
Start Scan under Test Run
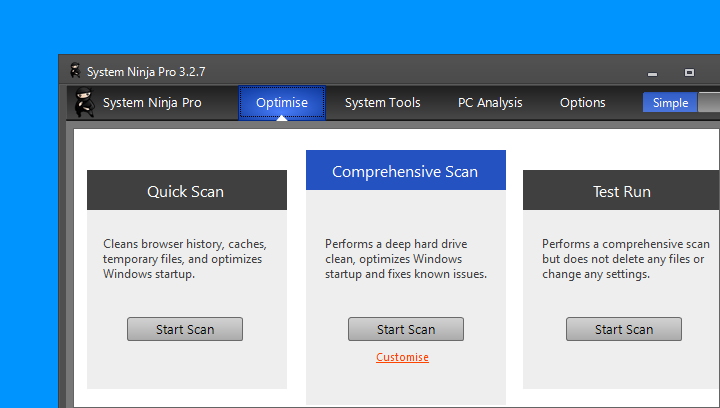click(624, 329)
